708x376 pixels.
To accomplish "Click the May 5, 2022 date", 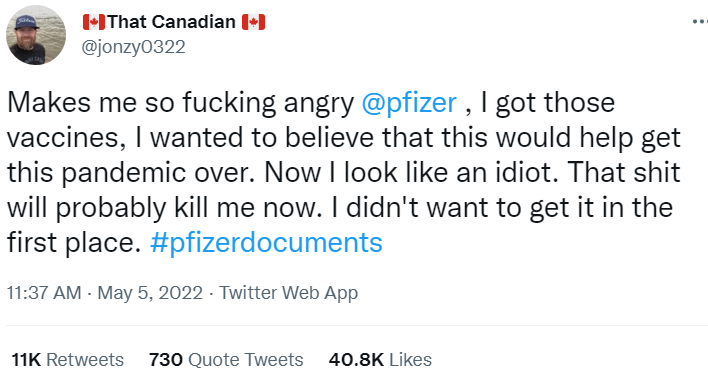I will point(150,293).
